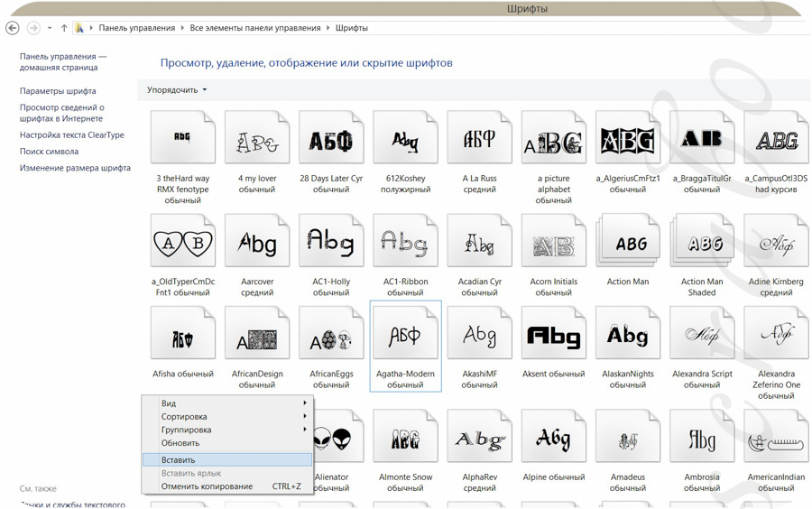Select the a_CampusOtl3DShad font icon
Image resolution: width=812 pixels, height=509 pixels.
tap(776, 137)
